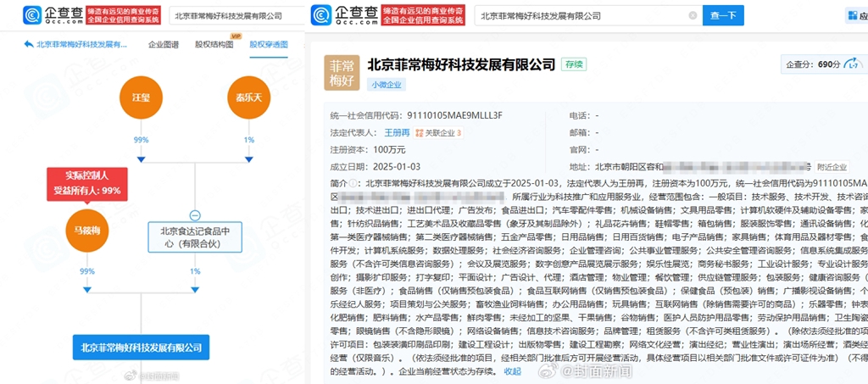Click the 注册资本 value 100万元
Image resolution: width=868 pixels, height=384 pixels.
(x=390, y=149)
